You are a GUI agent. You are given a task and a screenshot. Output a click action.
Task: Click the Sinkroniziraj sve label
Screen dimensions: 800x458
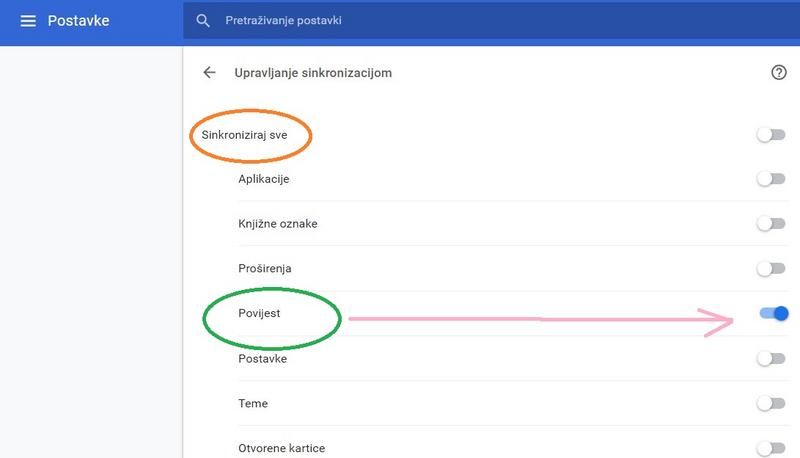click(x=244, y=135)
